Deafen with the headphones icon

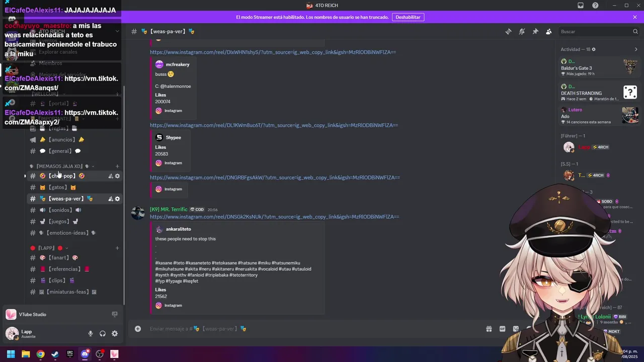(103, 333)
